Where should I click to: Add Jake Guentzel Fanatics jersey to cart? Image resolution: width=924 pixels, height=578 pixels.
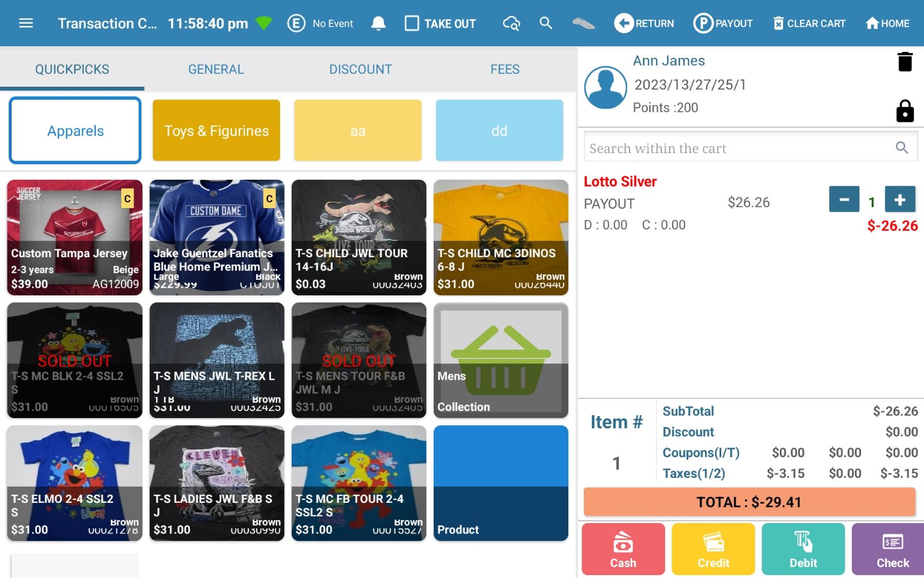217,238
